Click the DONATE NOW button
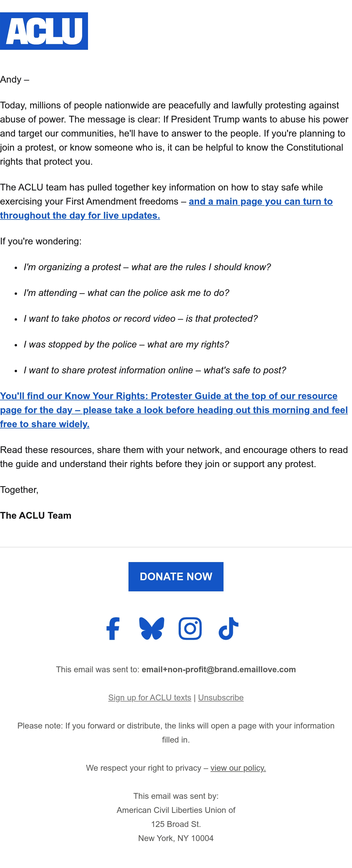The height and width of the screenshot is (868, 352). click(176, 576)
